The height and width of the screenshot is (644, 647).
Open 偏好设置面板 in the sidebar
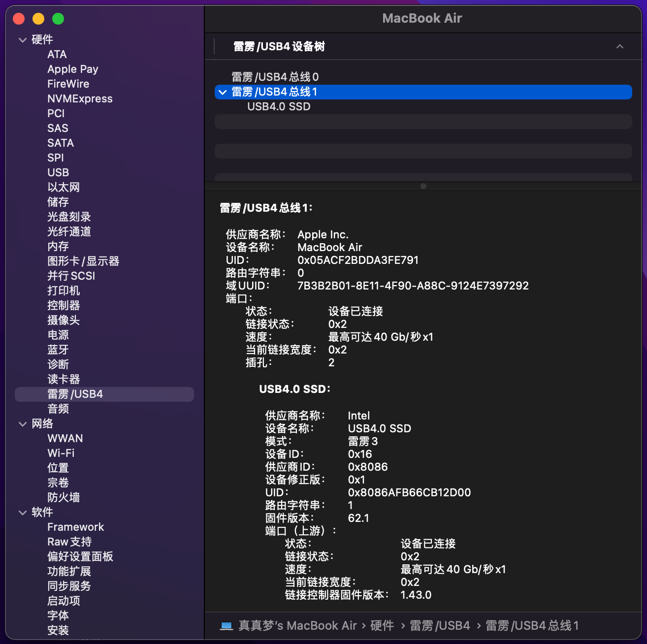point(80,557)
